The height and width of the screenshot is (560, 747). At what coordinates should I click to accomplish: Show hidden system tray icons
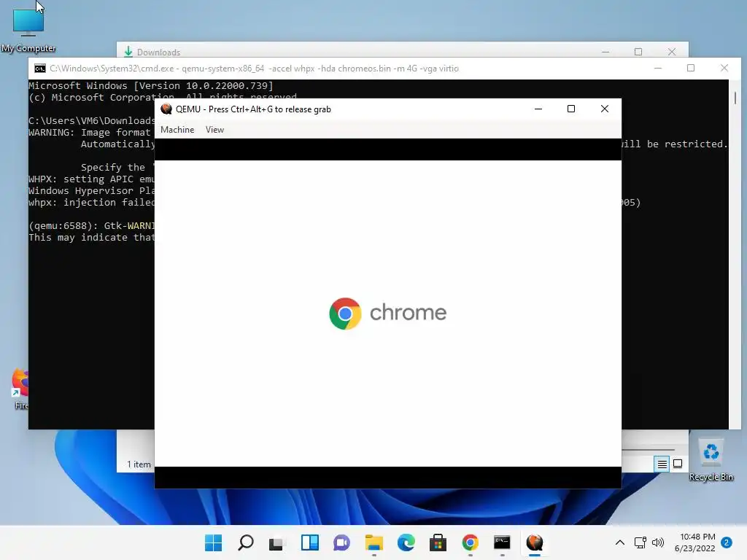(x=620, y=542)
